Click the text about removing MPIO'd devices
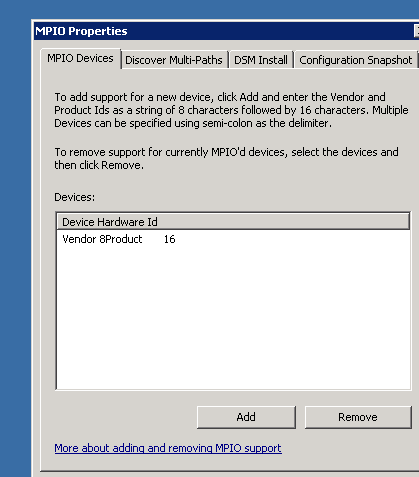The width and height of the screenshot is (419, 477). tap(226, 158)
